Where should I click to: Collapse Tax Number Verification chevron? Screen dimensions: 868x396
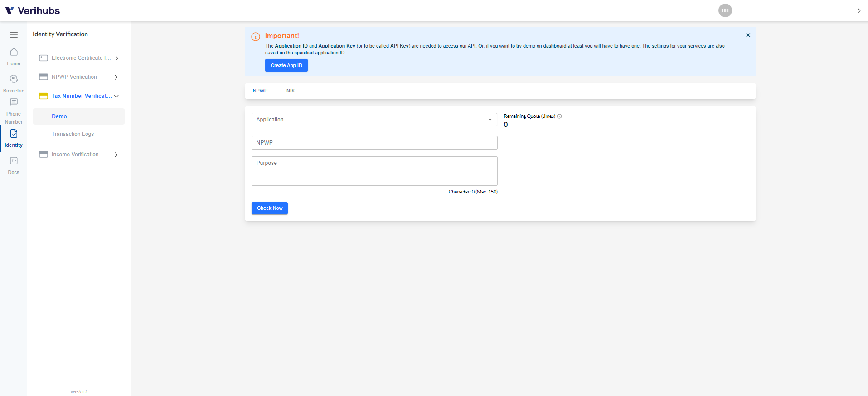click(x=116, y=96)
